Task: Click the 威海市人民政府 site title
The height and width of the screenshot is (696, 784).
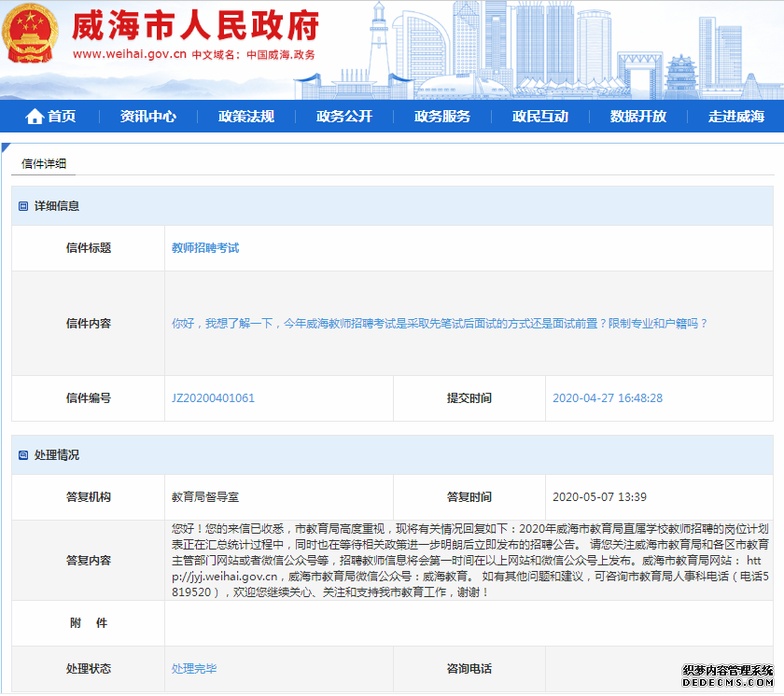Action: [195, 26]
